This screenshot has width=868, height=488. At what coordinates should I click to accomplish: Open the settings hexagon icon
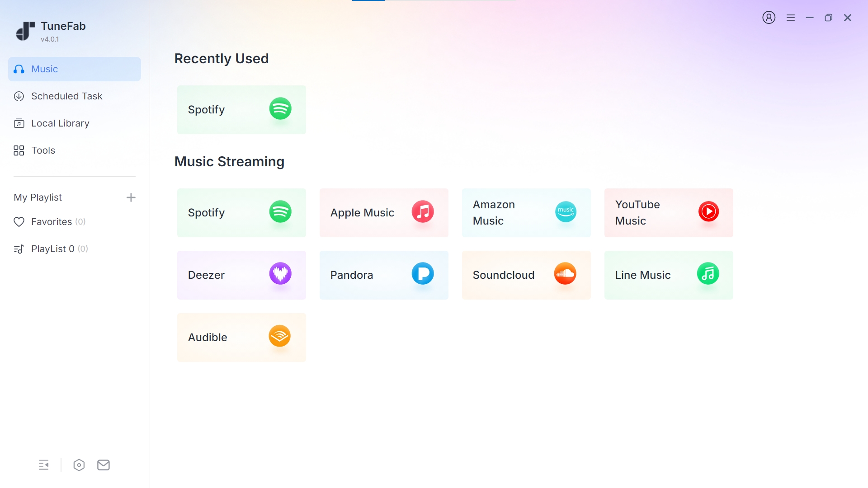(79, 465)
